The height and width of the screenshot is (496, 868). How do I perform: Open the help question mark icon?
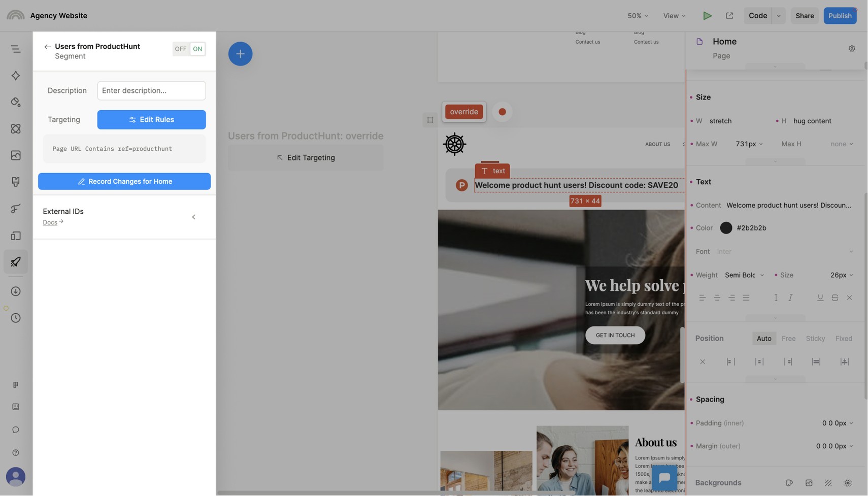[x=16, y=453]
